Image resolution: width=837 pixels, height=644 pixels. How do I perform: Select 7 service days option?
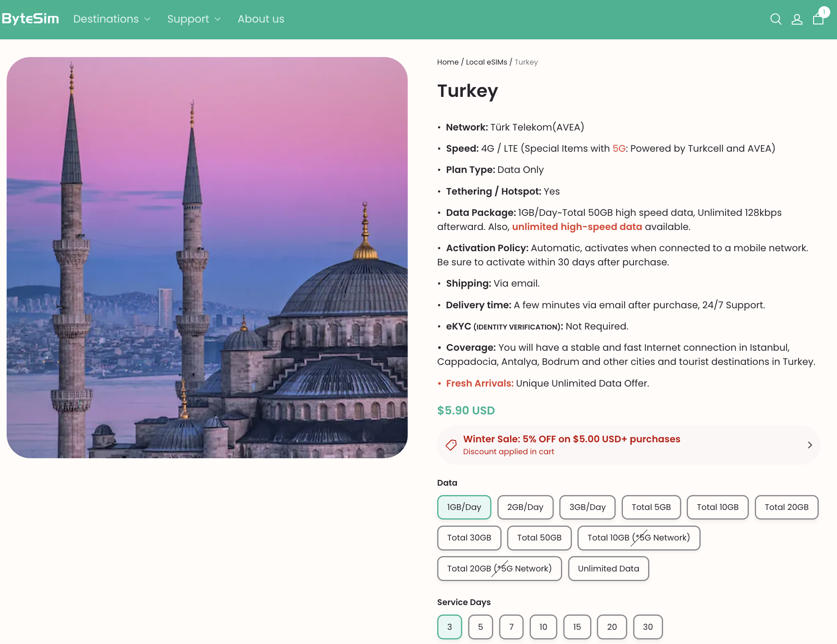(x=511, y=627)
